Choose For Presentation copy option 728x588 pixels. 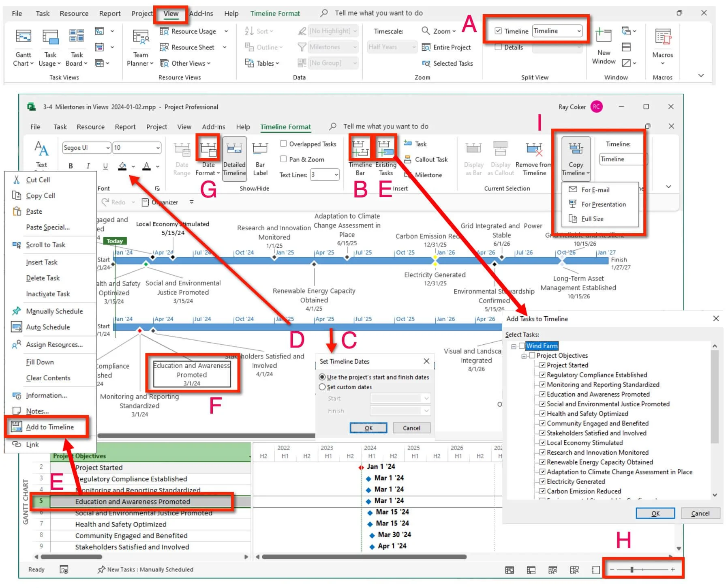click(x=603, y=204)
